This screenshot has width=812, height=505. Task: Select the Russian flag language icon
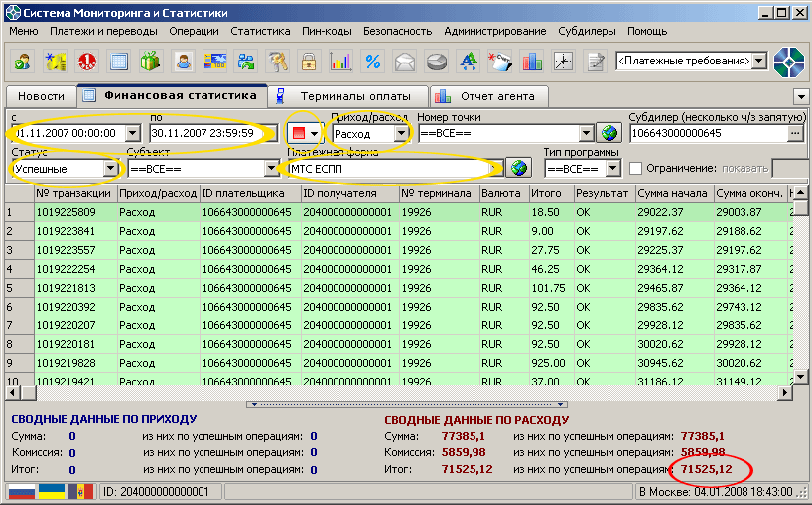[x=22, y=492]
